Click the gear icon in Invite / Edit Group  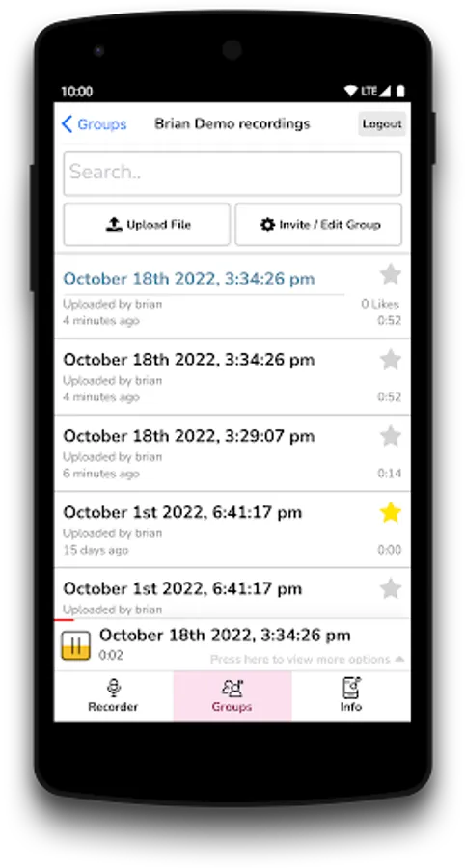click(268, 224)
